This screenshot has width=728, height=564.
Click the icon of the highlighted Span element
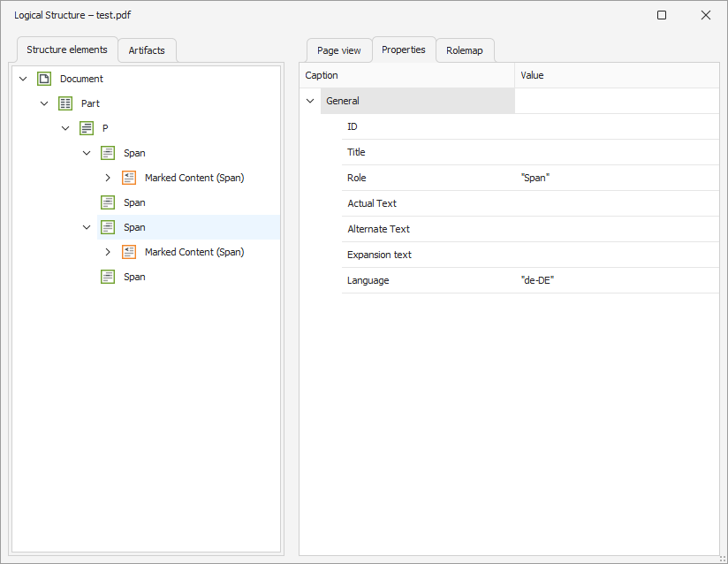tap(108, 227)
